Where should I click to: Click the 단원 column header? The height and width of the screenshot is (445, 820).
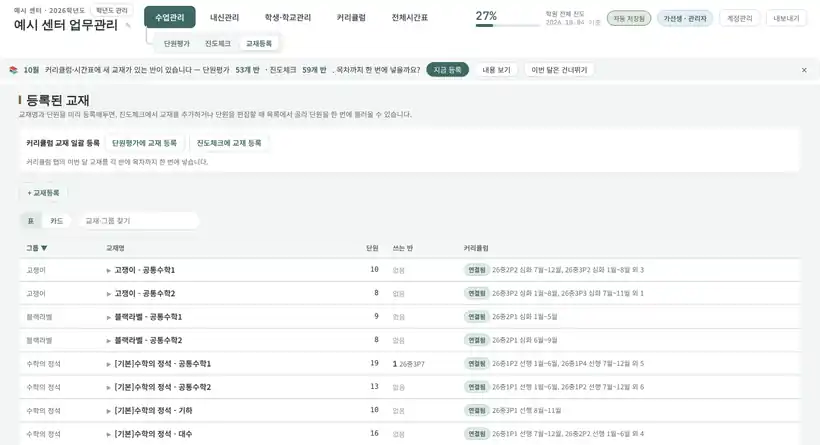coord(372,248)
